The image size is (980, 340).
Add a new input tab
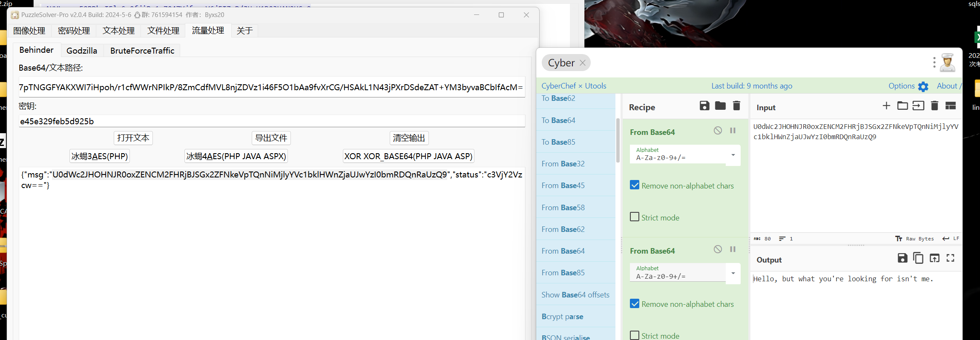tap(886, 106)
